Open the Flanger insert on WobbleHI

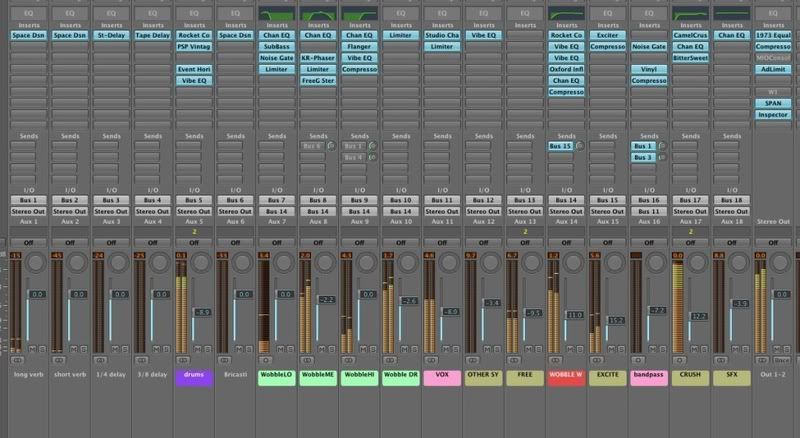[359, 46]
